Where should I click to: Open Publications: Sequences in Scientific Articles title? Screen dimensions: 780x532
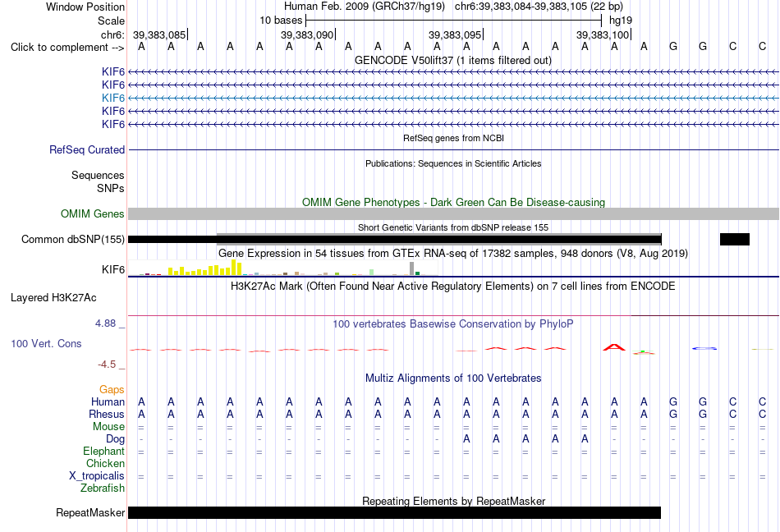click(453, 163)
